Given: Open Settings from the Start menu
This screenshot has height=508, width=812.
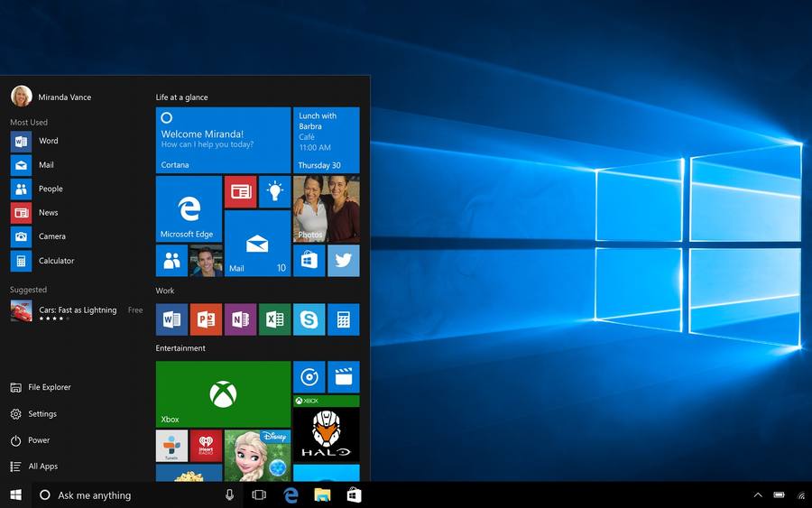Looking at the screenshot, I should pos(33,414).
